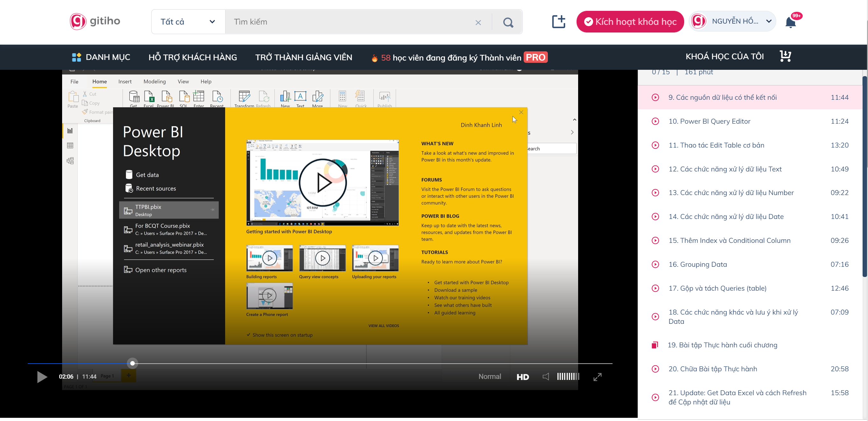Click Get data in Power BI splash
868x421 pixels.
click(142, 175)
